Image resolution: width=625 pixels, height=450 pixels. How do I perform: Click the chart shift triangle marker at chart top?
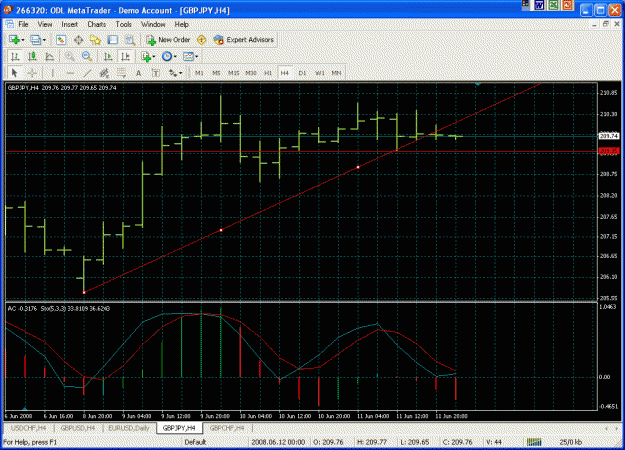(x=478, y=84)
